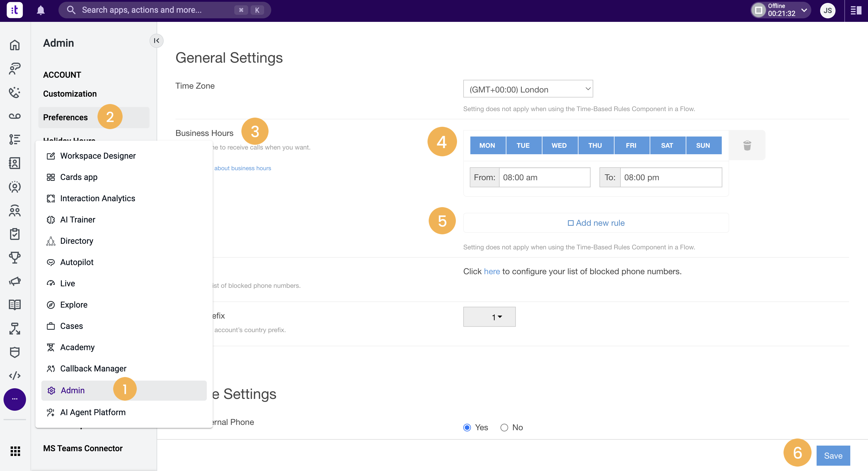
Task: Open Directory from apps menu
Action: (124, 241)
